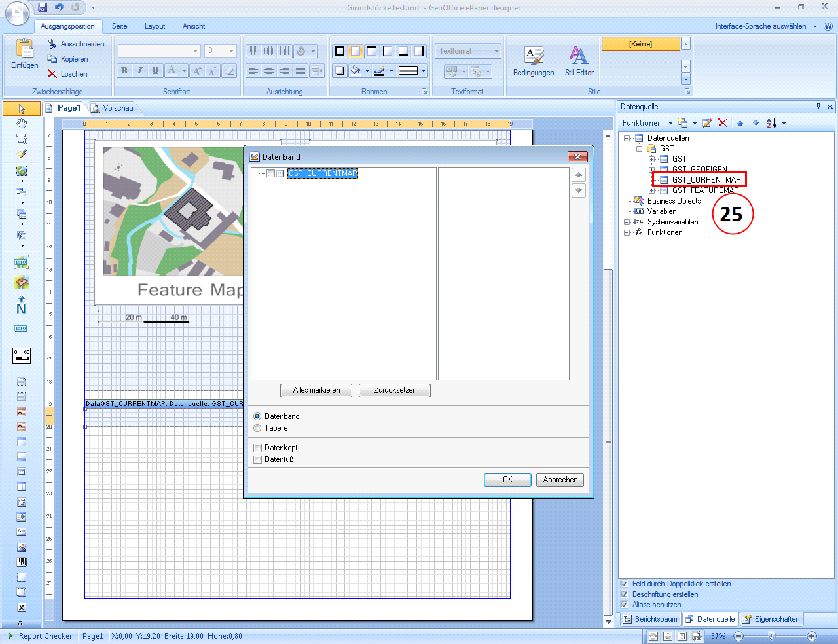The image size is (838, 644).
Task: Switch to the Layout ribbon tab
Action: point(155,26)
